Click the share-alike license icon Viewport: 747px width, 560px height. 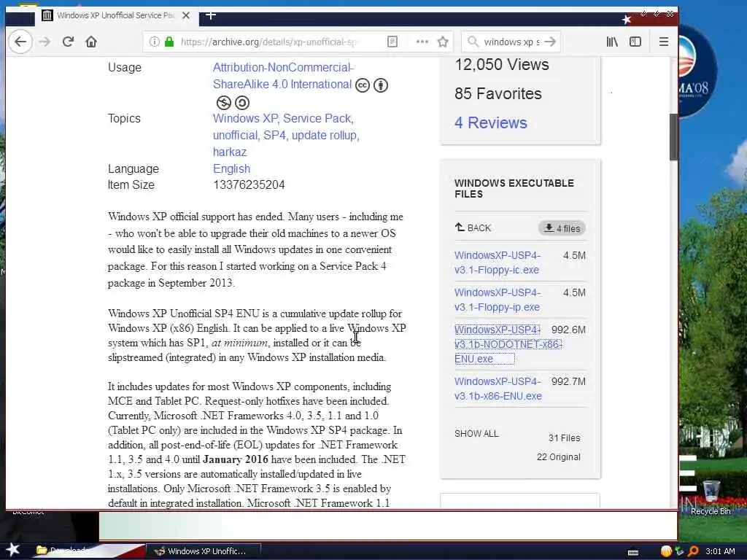tap(242, 102)
